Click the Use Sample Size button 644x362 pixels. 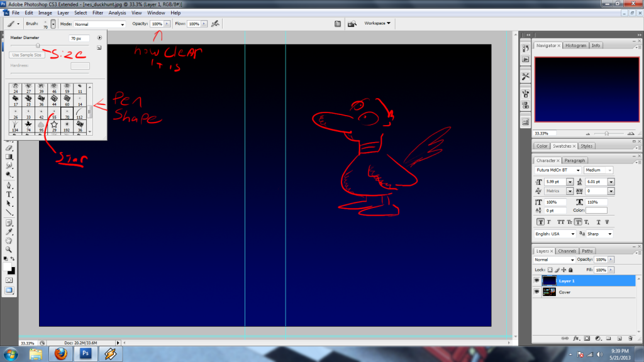point(26,55)
